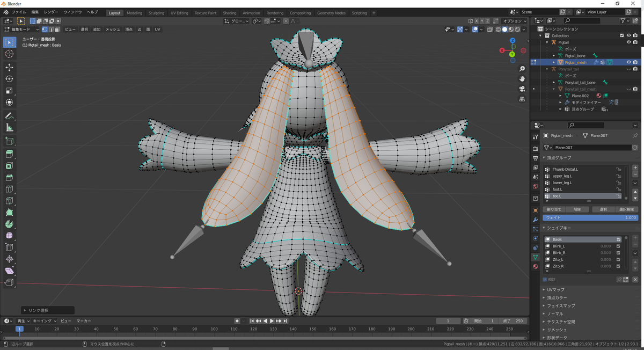Click the timeline play forward button
644x350 pixels.
[272, 320]
